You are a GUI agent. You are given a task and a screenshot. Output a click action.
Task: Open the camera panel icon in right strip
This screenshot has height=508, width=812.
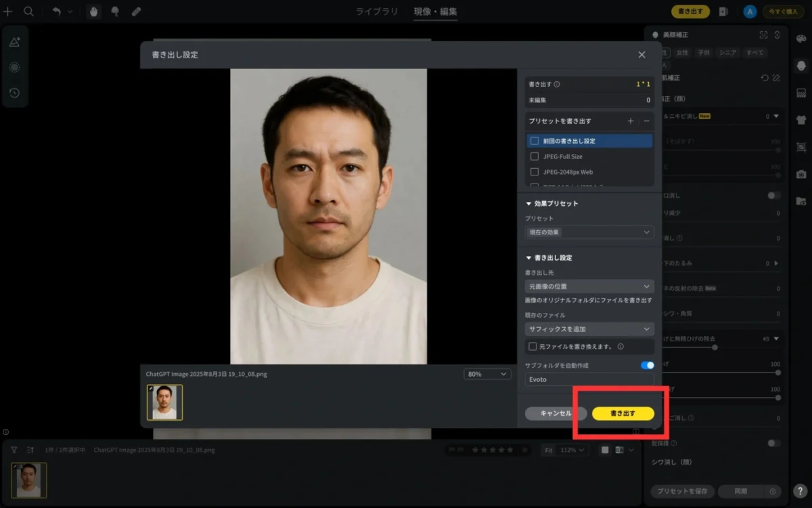tap(801, 174)
